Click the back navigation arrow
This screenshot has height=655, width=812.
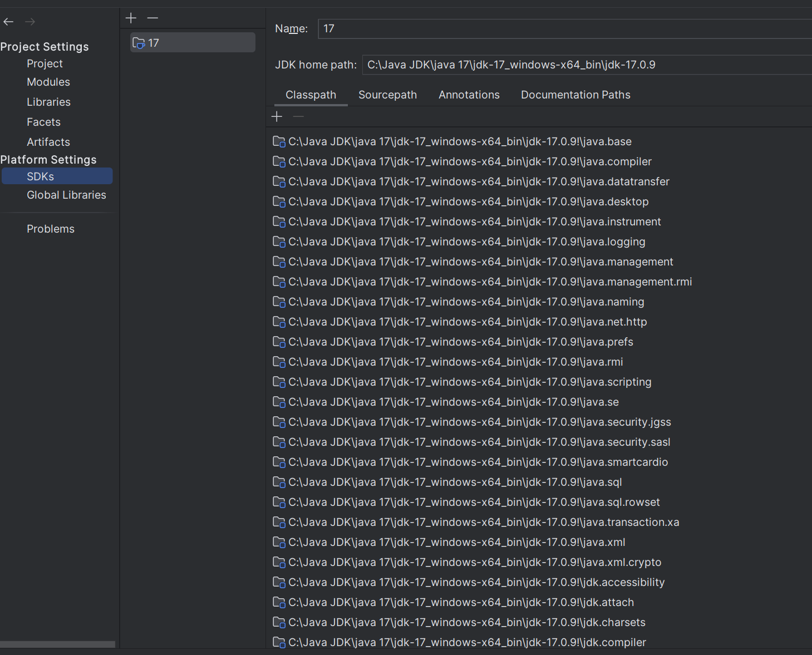8,22
